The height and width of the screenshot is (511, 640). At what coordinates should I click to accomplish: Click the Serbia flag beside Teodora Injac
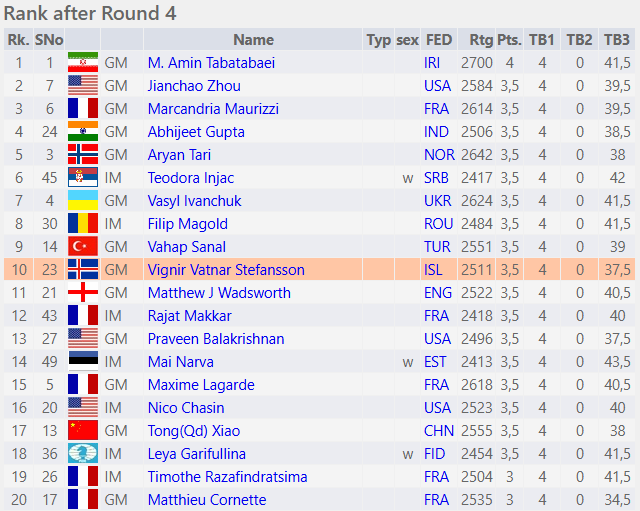82,177
